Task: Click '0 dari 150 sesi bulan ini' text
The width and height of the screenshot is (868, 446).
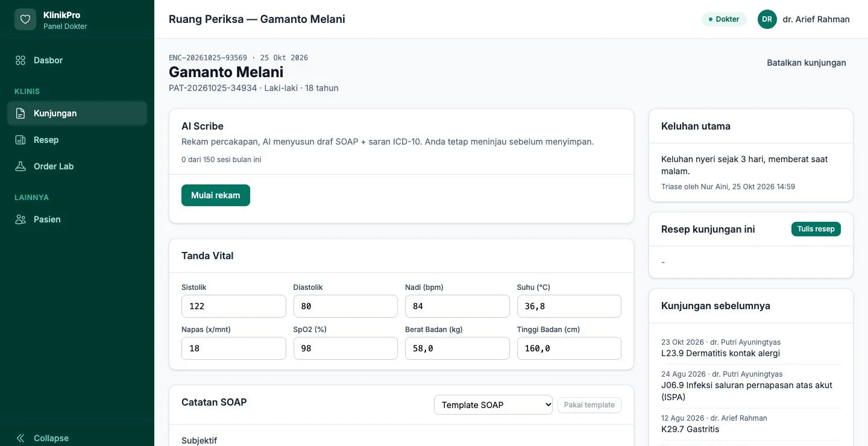Action: point(221,160)
